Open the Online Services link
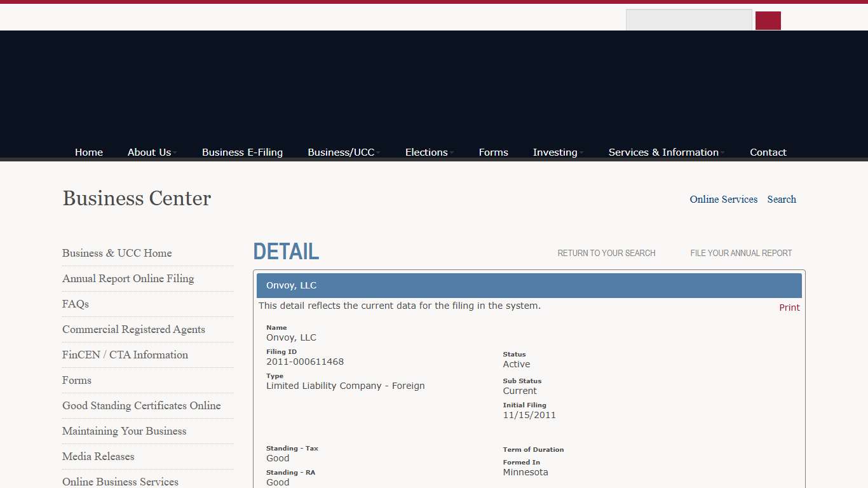The width and height of the screenshot is (868, 488). [x=723, y=200]
